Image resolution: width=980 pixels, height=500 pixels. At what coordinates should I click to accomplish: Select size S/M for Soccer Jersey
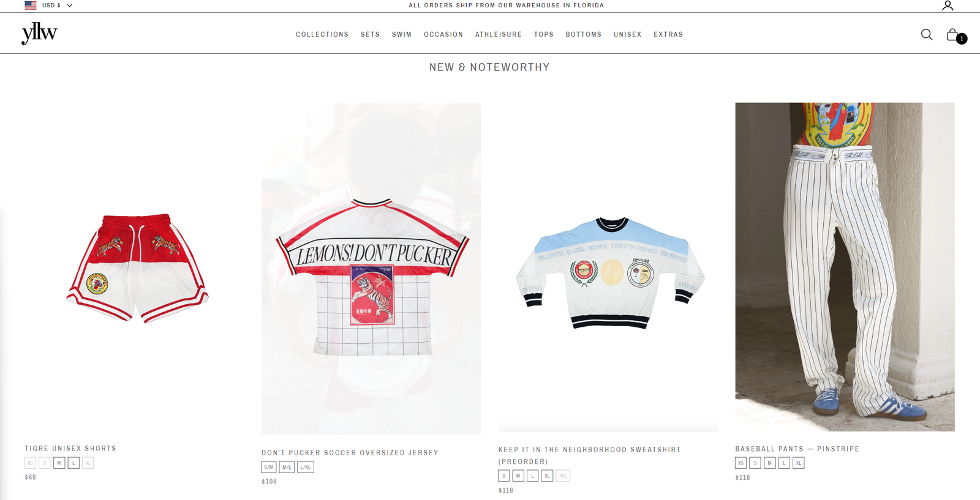coord(269,467)
